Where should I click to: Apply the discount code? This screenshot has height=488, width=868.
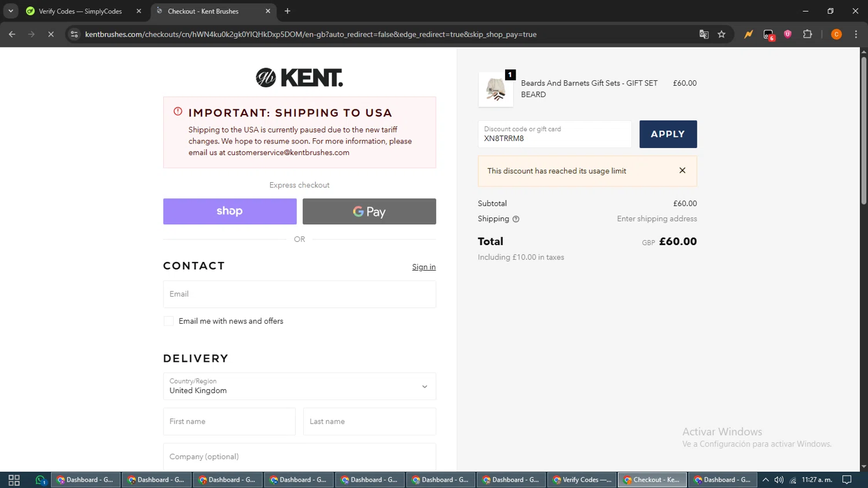point(668,134)
